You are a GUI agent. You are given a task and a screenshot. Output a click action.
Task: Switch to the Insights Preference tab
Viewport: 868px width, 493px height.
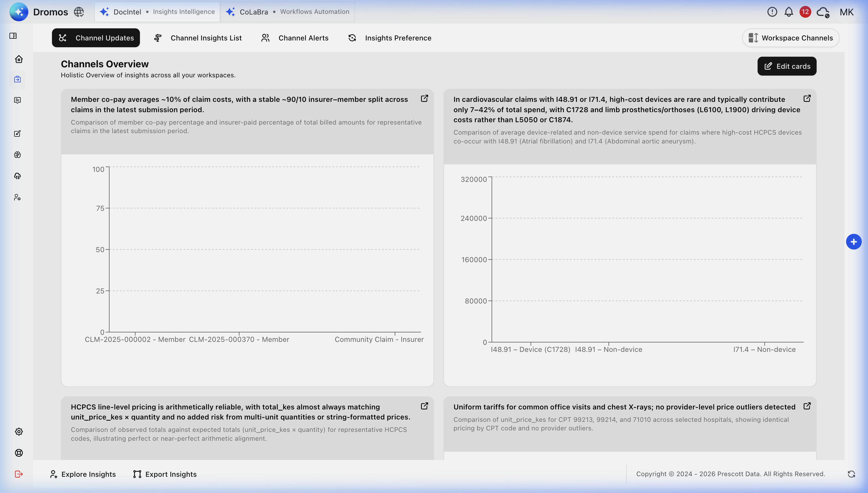tap(389, 38)
